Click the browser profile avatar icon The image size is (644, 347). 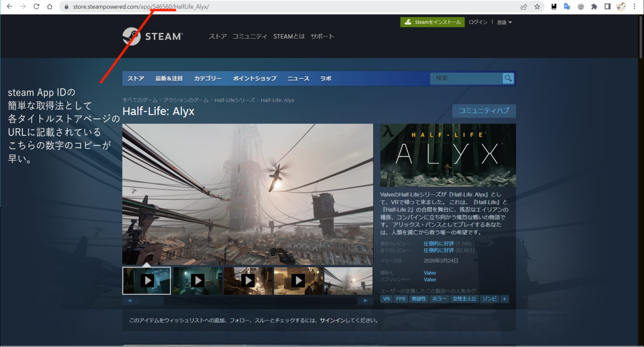click(x=621, y=6)
